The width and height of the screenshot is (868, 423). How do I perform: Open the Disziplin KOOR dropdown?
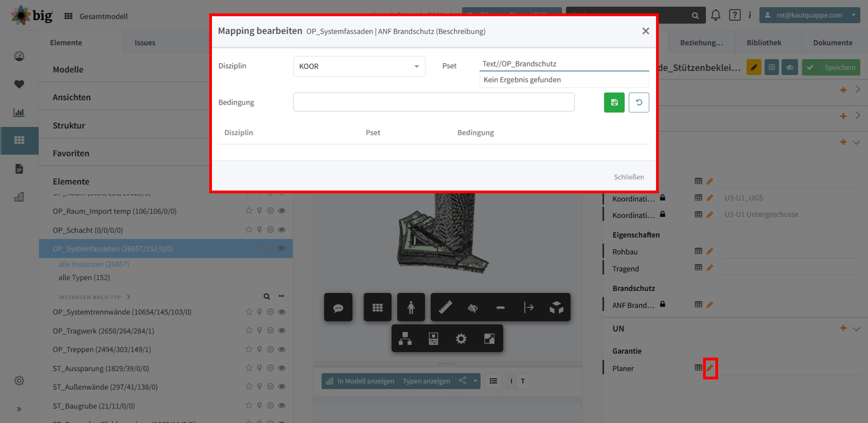point(359,66)
